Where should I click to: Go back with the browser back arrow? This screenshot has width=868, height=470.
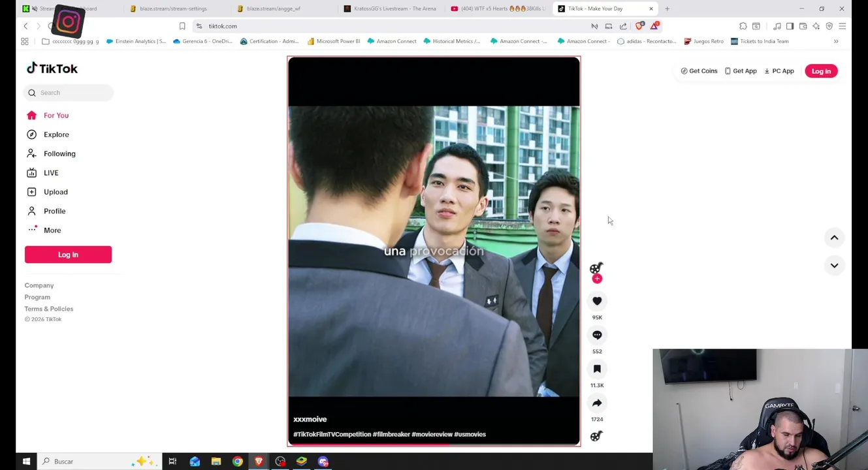[x=25, y=26]
